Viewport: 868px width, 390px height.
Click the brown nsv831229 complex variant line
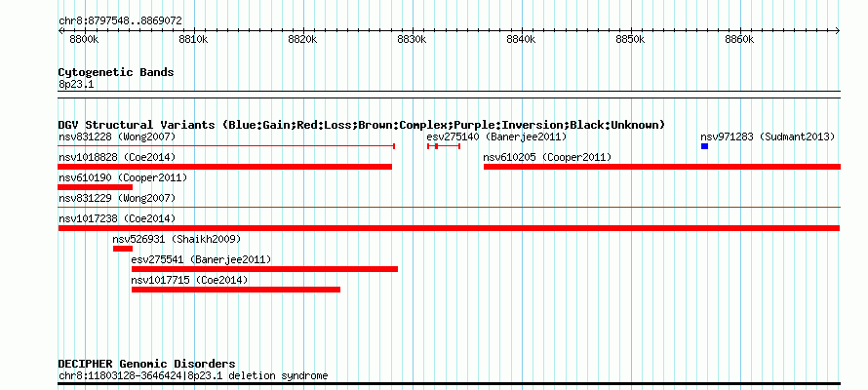pos(449,207)
